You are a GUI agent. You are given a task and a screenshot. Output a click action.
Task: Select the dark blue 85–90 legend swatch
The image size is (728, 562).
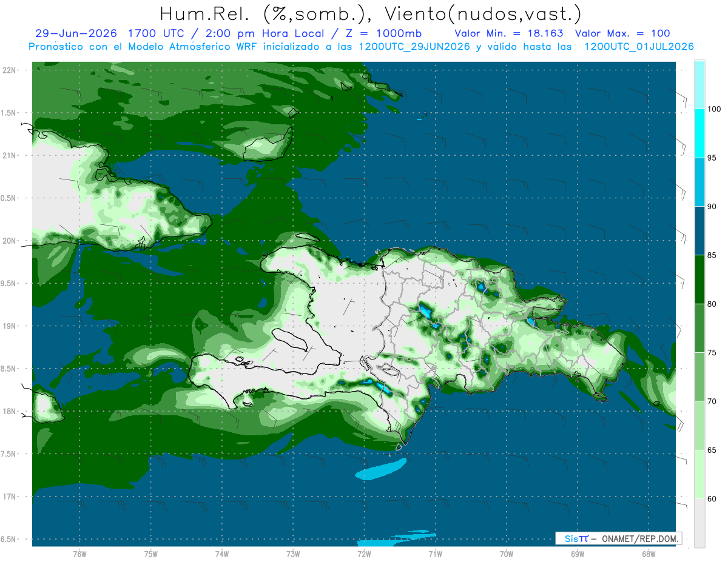click(699, 231)
